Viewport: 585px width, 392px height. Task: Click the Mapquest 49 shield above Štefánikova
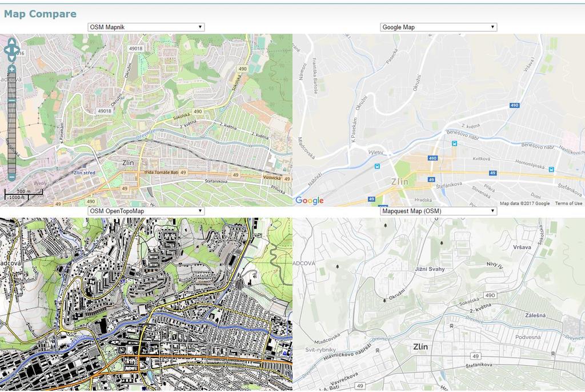point(475,356)
